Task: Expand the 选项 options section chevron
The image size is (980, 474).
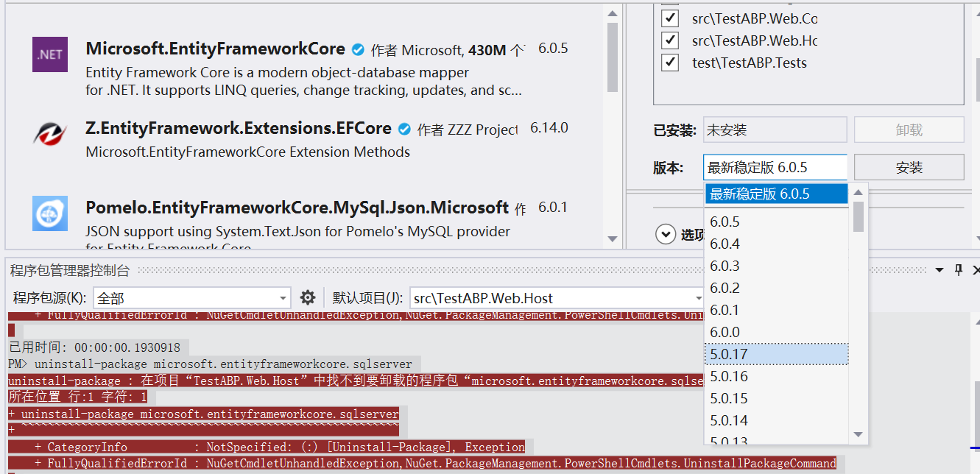Action: [x=666, y=234]
